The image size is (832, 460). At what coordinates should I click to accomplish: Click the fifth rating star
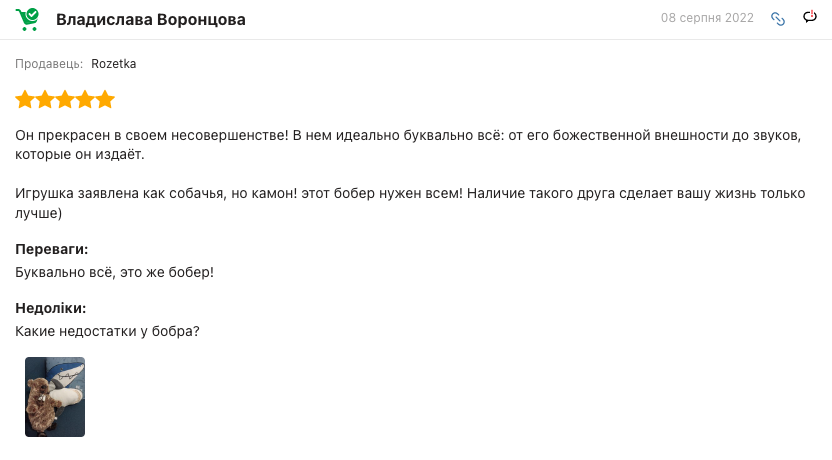(x=105, y=99)
